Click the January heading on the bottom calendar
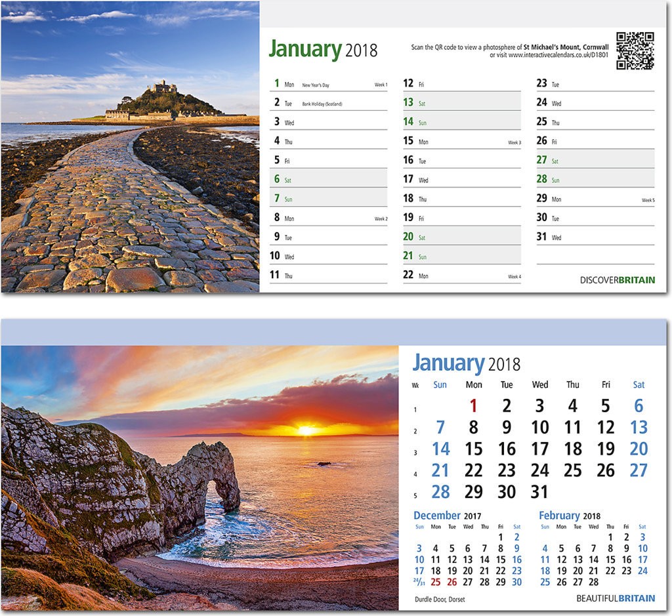Viewport: 672px width, 616px height. 450,362
